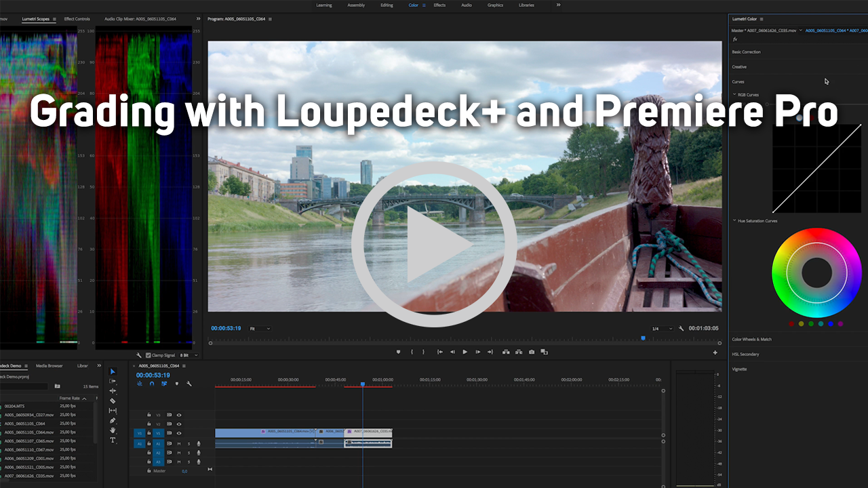
Task: Mute audio track A1
Action: click(x=179, y=443)
